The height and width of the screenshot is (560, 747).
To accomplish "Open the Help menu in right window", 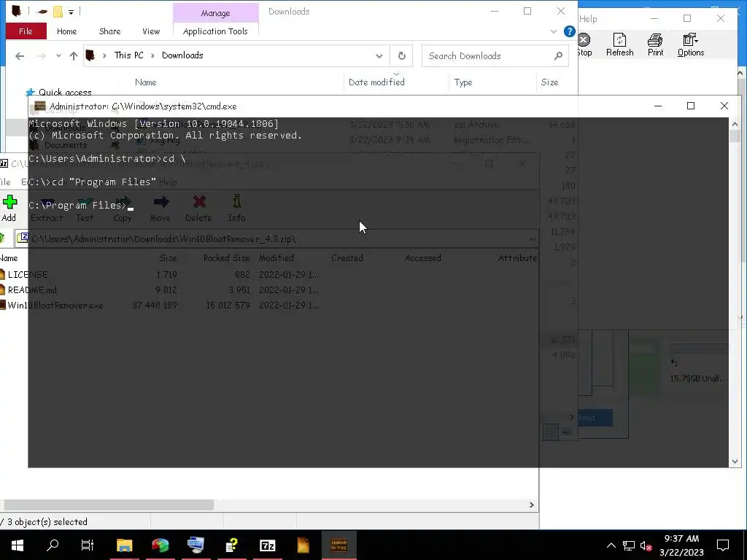I will point(588,19).
